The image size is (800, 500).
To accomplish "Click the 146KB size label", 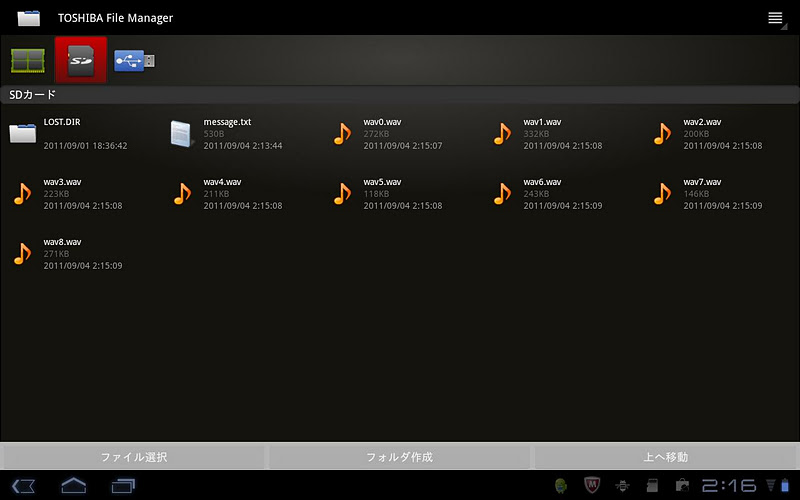I will pyautogui.click(x=696, y=194).
